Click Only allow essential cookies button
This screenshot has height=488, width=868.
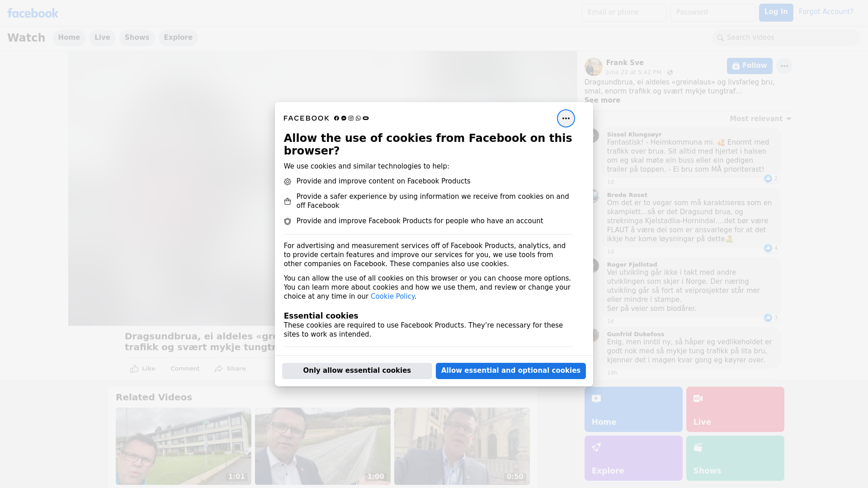[357, 371]
